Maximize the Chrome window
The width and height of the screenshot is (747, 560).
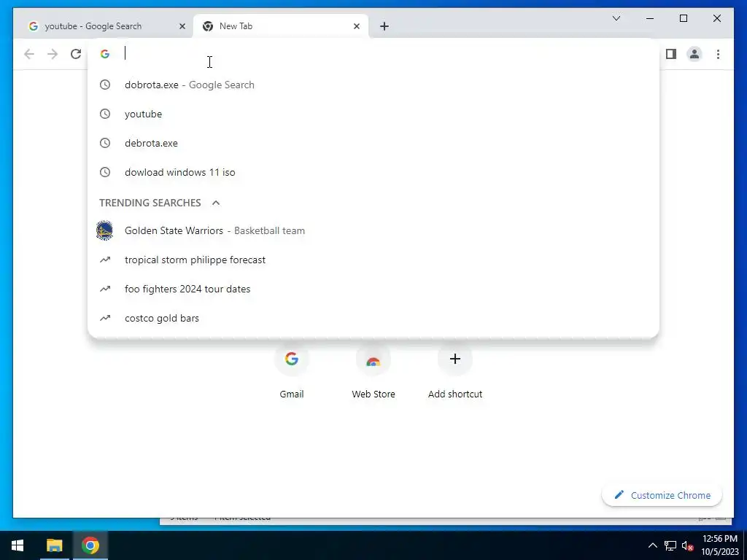pos(683,18)
